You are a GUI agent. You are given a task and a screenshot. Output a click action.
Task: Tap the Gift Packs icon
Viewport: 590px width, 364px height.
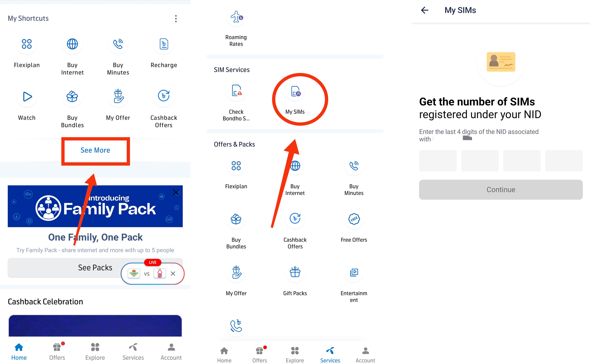point(295,272)
